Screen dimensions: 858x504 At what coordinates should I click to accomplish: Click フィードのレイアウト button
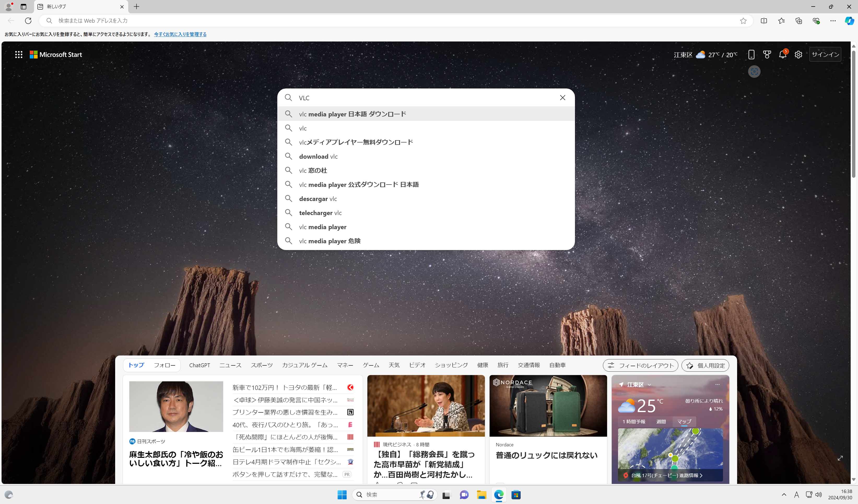point(640,365)
